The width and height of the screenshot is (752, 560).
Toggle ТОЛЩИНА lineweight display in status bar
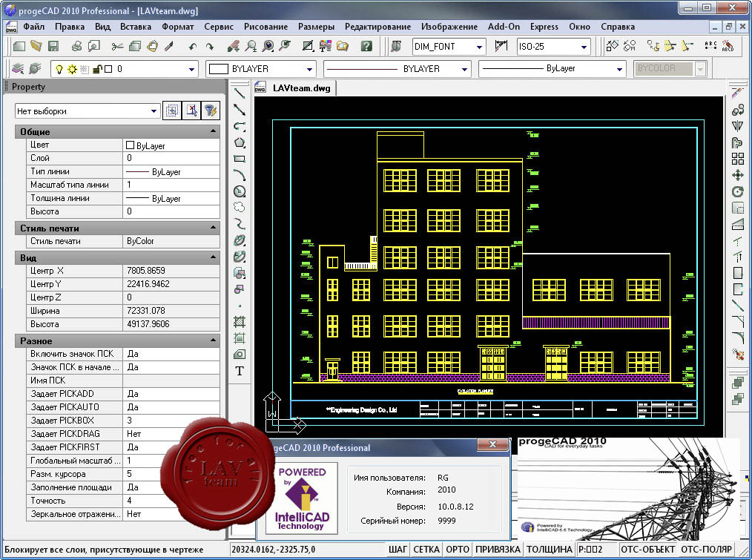[x=549, y=549]
